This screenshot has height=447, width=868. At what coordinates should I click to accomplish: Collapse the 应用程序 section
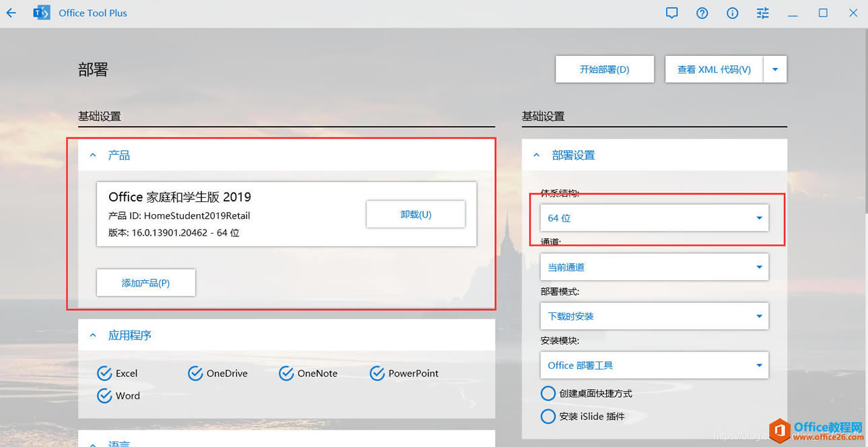[x=93, y=335]
